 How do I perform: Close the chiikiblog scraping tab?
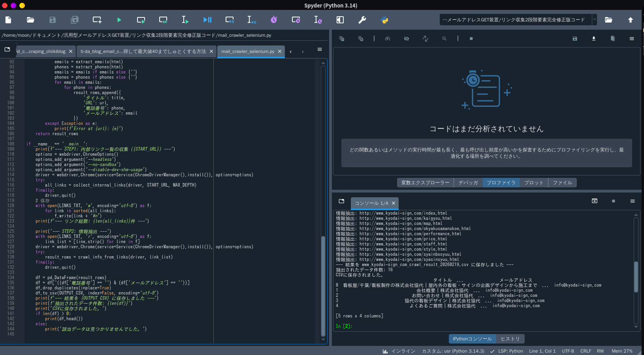coord(71,51)
